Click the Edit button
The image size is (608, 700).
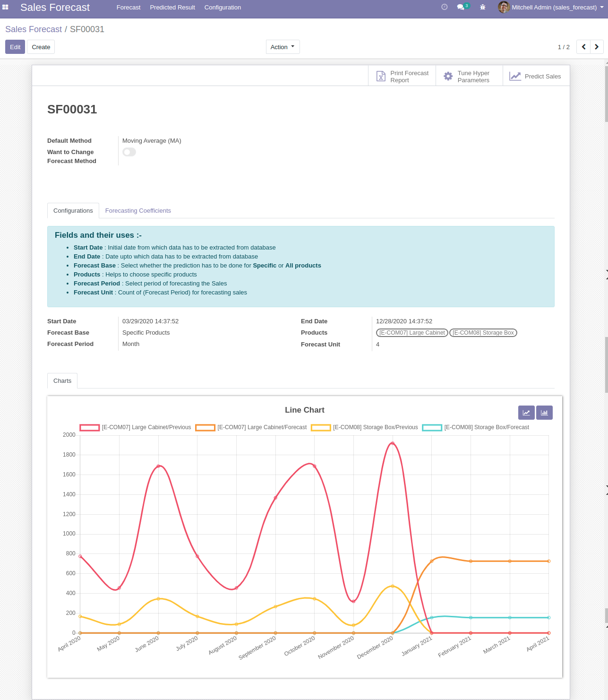click(15, 47)
